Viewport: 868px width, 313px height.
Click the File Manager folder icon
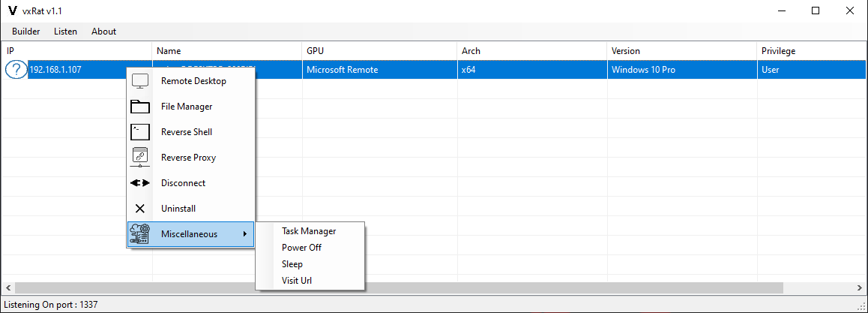click(x=140, y=107)
